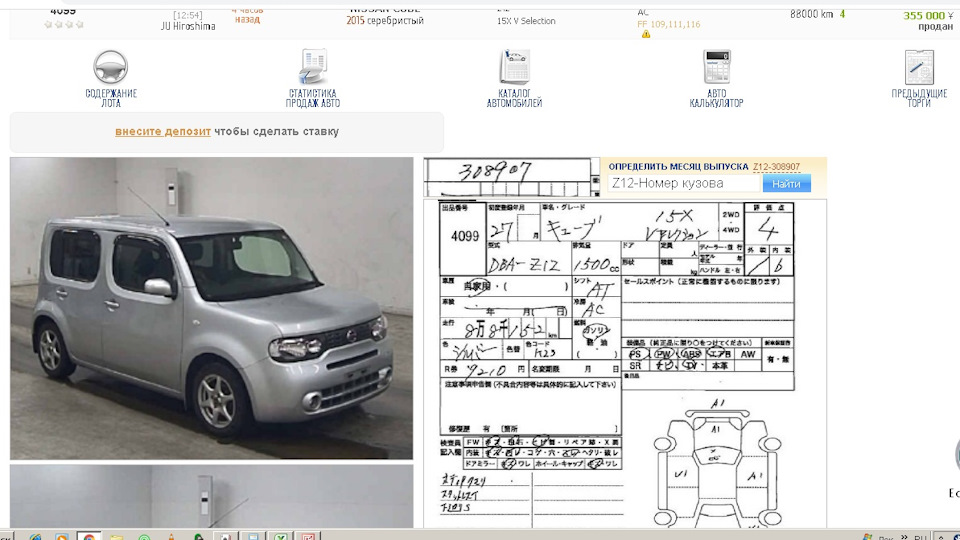Image resolution: width=960 pixels, height=540 pixels.
Task: Open the auction sheet image
Action: coord(625,364)
